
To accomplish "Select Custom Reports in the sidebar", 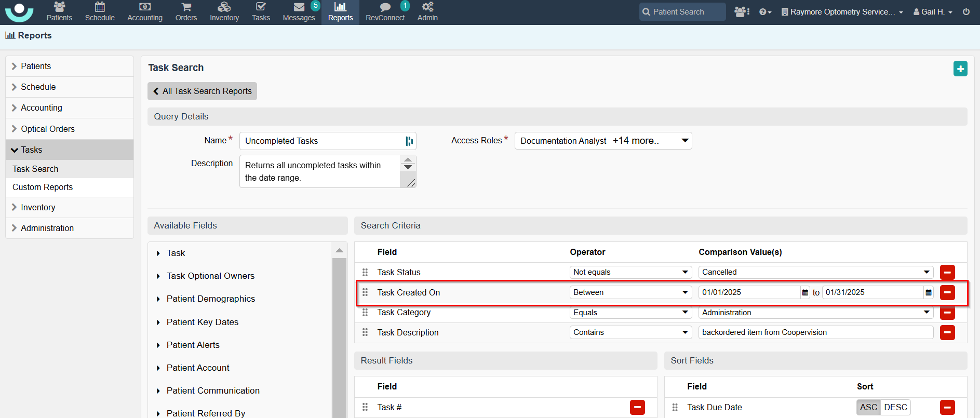I will click(43, 187).
